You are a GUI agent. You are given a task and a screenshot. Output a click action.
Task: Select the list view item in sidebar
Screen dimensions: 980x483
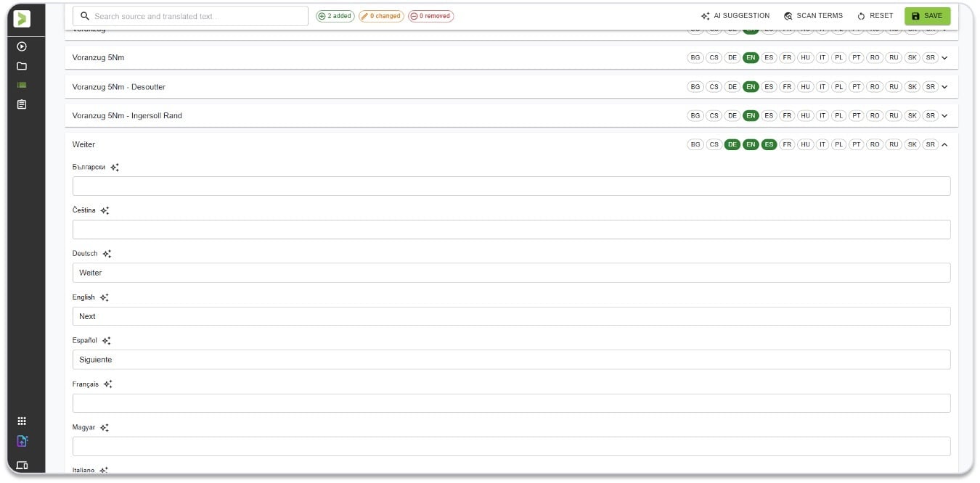pos(22,85)
